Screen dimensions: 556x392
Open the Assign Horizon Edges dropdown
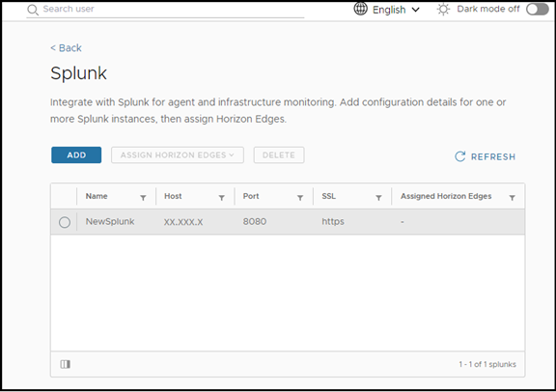(x=178, y=155)
